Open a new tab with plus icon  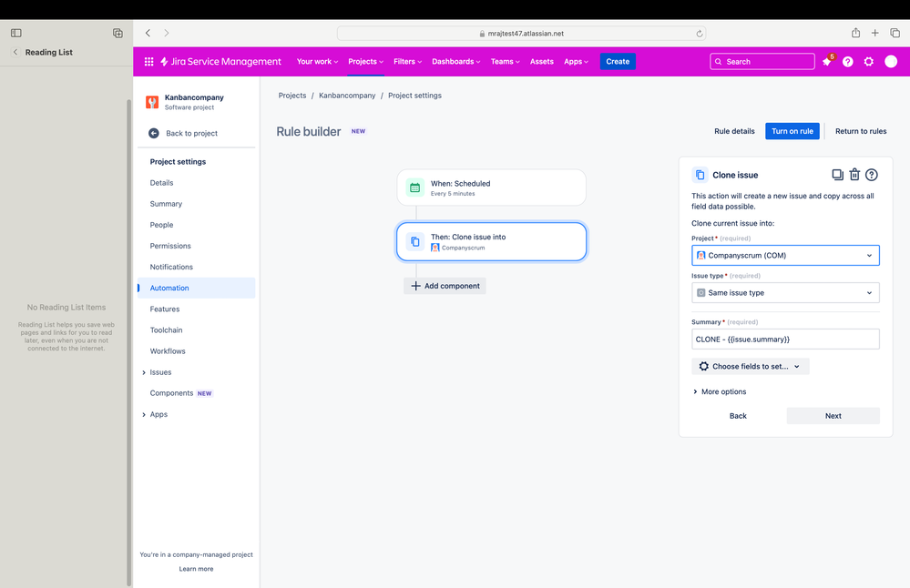[x=874, y=33]
